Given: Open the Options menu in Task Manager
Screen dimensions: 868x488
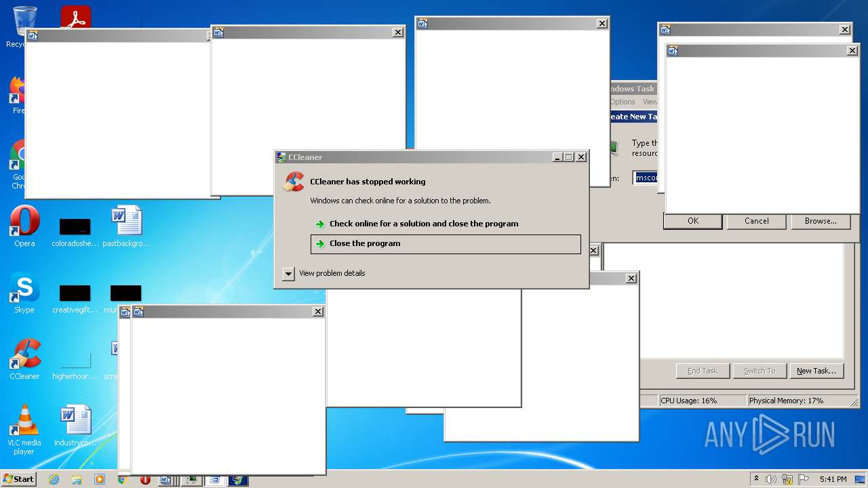Looking at the screenshot, I should [x=622, y=102].
